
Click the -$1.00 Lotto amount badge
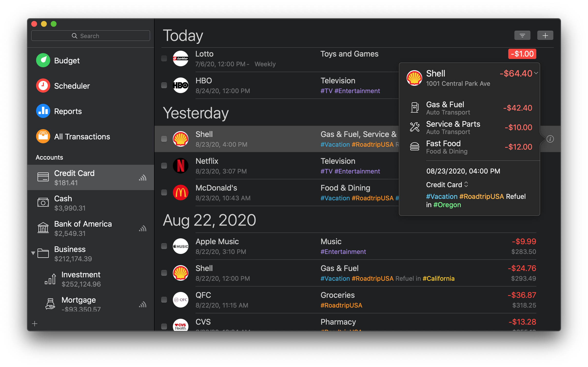(522, 54)
